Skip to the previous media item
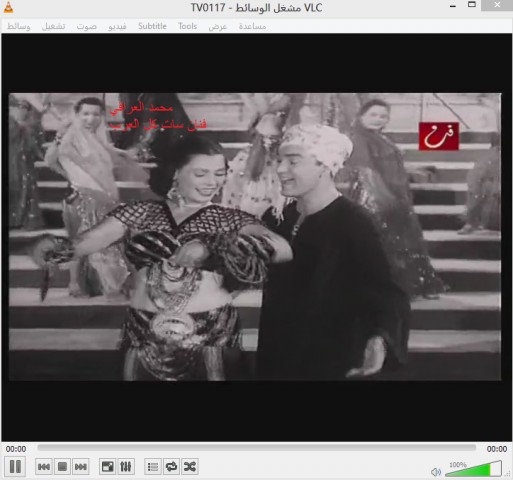513x480 pixels. pyautogui.click(x=44, y=466)
